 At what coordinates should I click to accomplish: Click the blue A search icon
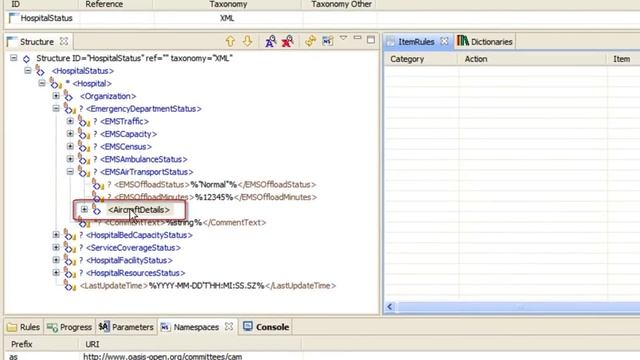coord(270,41)
